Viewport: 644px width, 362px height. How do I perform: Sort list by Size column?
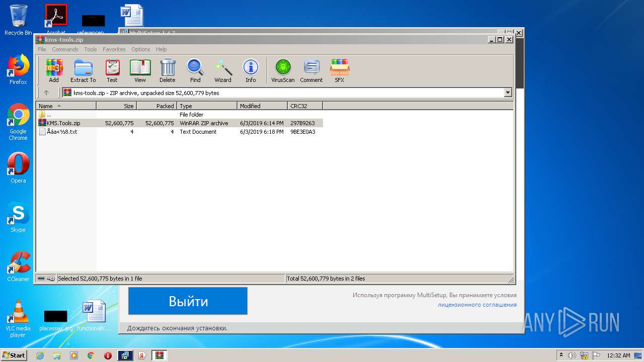coord(116,106)
